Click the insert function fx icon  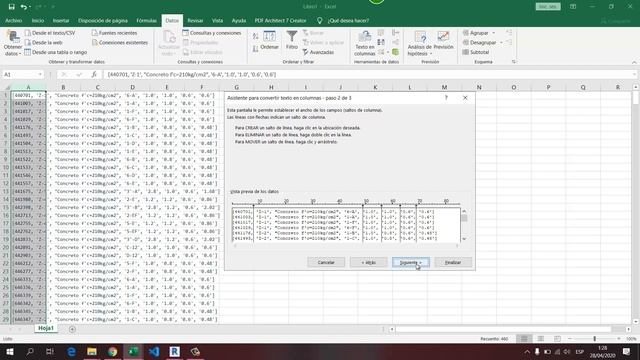(94, 74)
